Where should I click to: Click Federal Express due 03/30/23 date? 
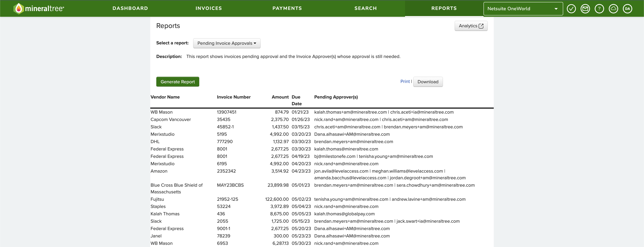click(301, 149)
